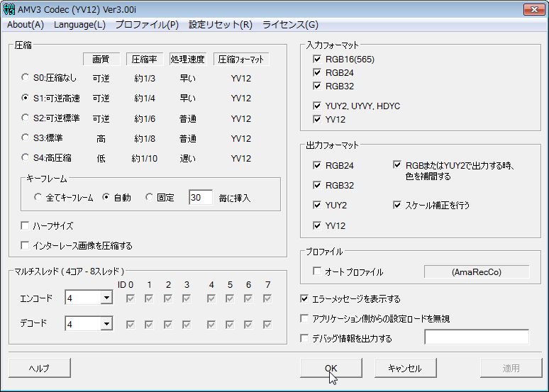Select S0:圧縮なし compression mode
549x392 pixels.
pos(26,79)
